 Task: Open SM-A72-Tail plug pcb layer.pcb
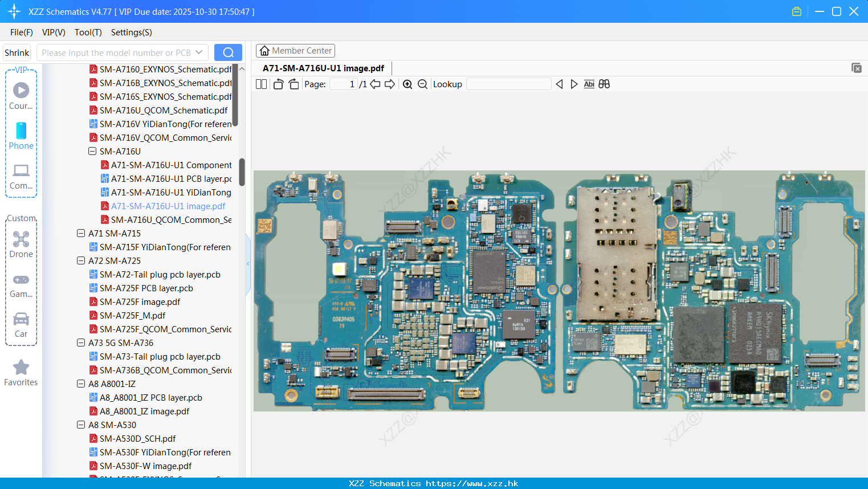coord(155,274)
